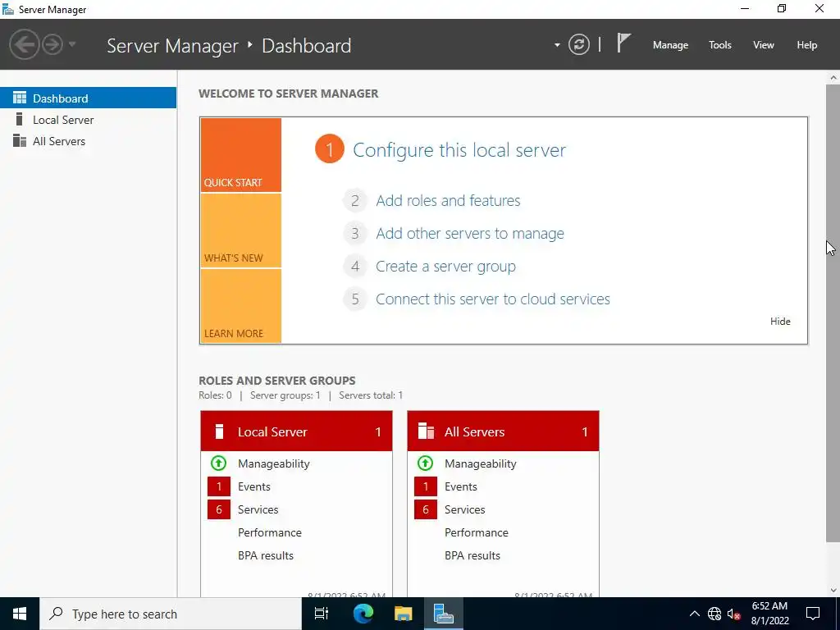Open Manageability in All Servers tile

coord(481,463)
